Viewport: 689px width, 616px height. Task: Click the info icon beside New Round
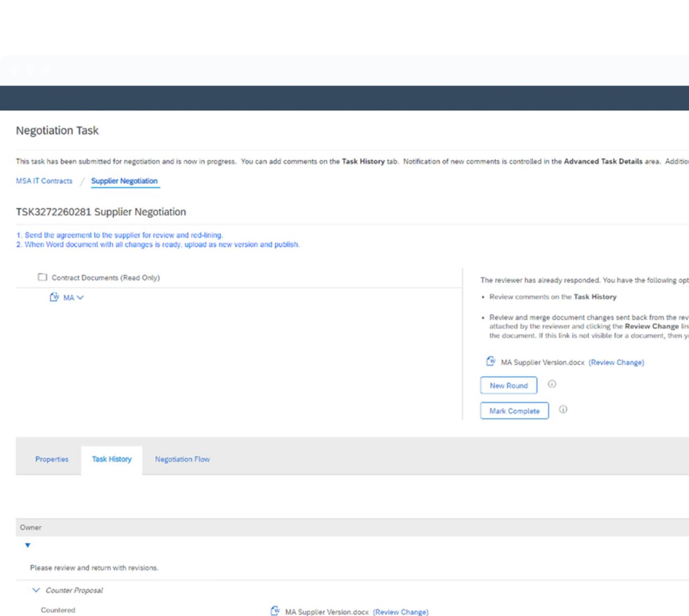(x=552, y=384)
